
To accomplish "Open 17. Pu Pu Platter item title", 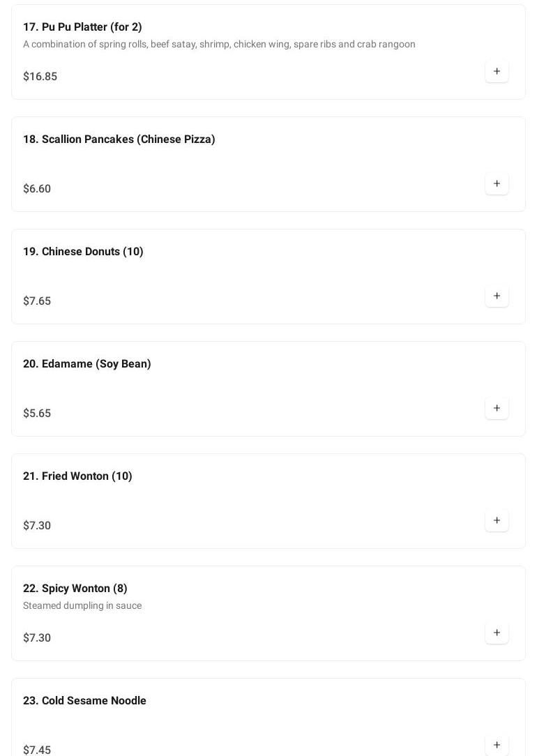I will (82, 27).
